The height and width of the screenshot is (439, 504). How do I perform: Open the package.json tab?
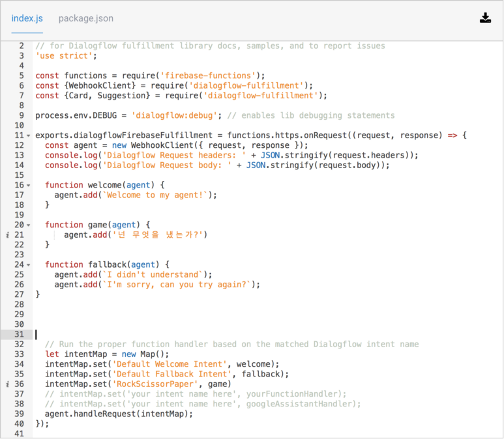pos(85,18)
